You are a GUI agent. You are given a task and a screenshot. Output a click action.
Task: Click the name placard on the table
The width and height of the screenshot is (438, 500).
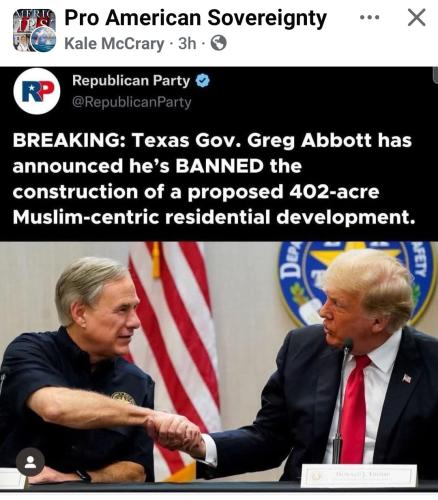click(358, 476)
